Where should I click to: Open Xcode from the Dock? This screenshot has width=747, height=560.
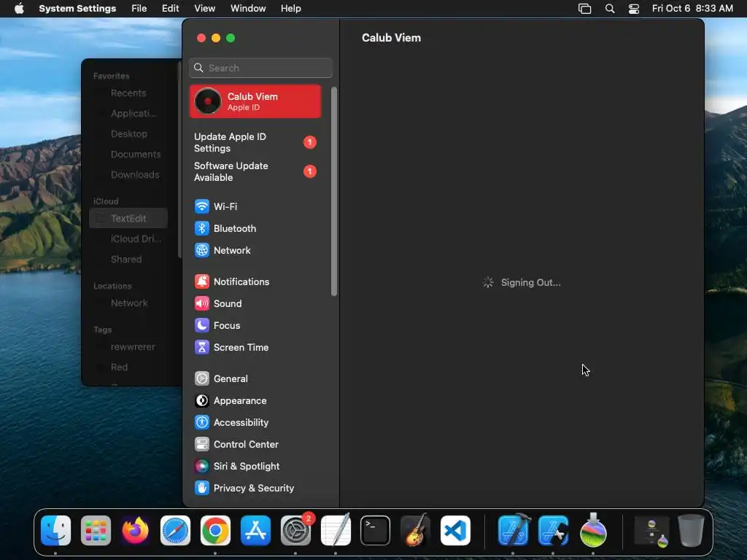point(513,531)
